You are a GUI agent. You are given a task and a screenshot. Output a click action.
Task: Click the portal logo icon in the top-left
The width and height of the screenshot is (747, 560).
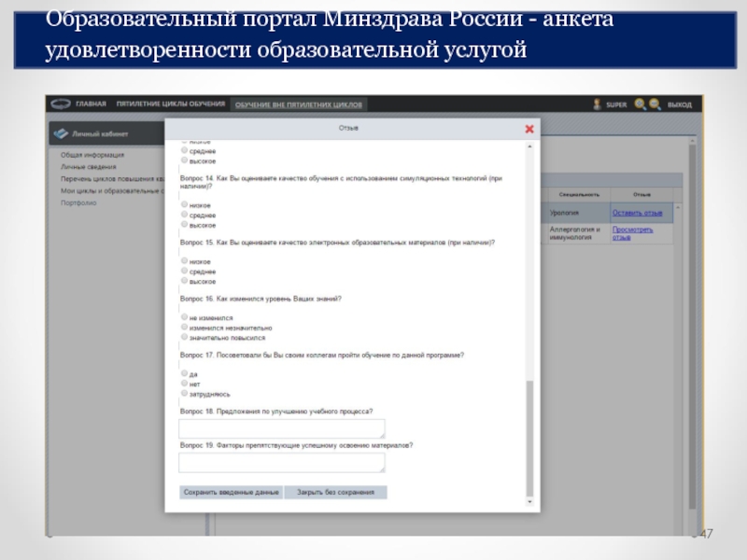coord(62,105)
